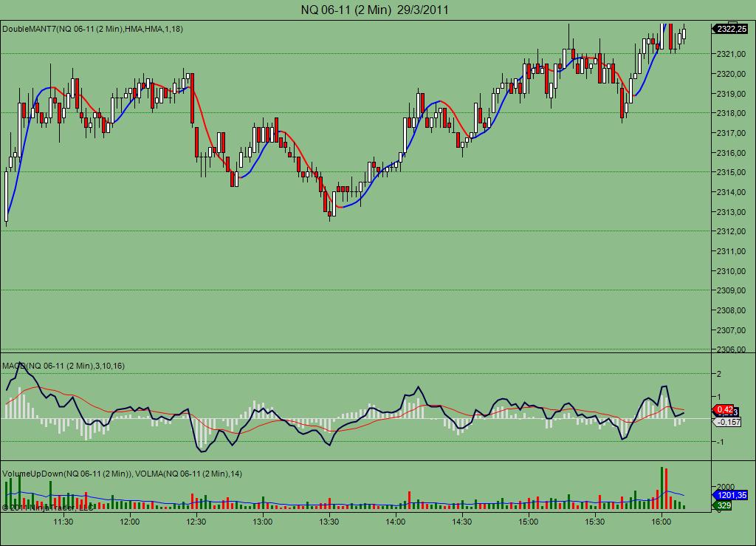
Task: Click the NinjaTrader copyright text
Action: point(47,508)
